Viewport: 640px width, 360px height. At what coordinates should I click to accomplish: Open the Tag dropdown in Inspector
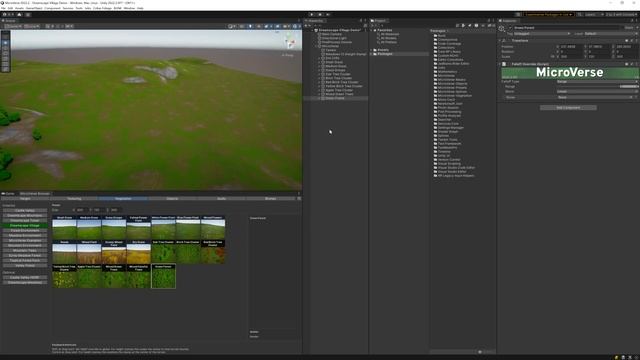(542, 33)
